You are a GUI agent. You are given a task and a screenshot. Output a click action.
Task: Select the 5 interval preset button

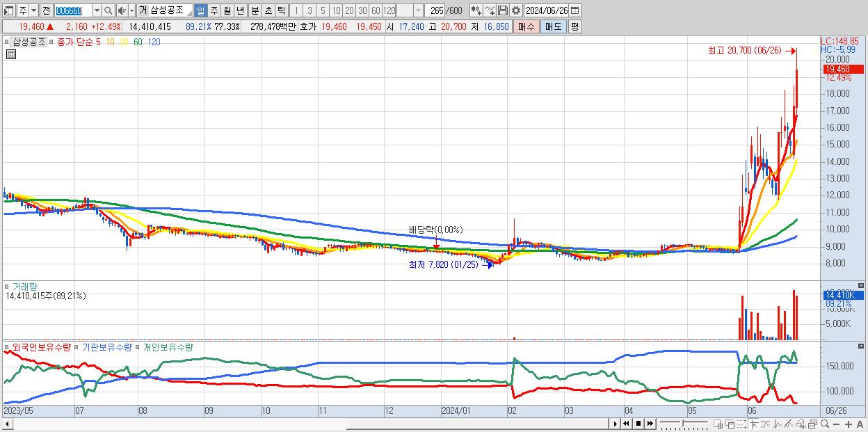[323, 10]
